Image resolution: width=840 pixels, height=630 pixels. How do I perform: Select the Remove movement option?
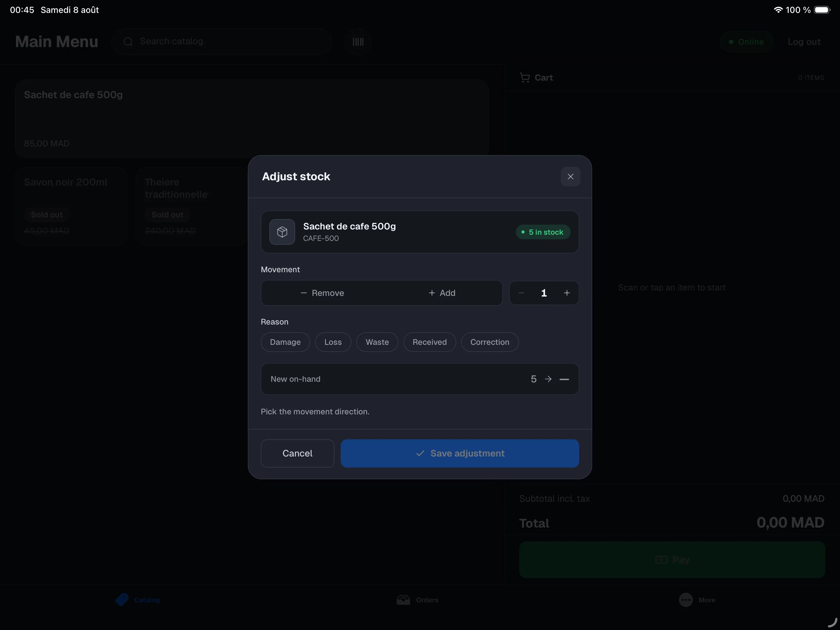tap(322, 293)
